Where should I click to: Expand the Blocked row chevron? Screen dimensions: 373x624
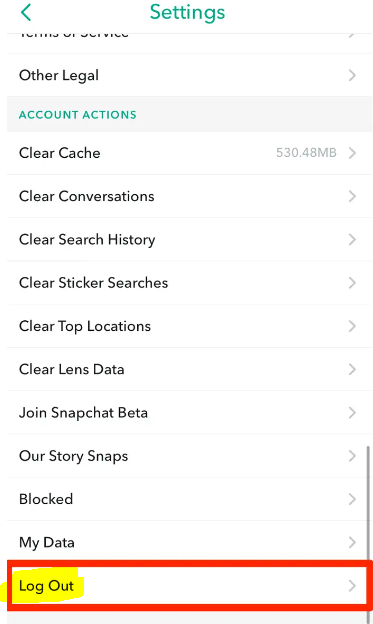[352, 499]
